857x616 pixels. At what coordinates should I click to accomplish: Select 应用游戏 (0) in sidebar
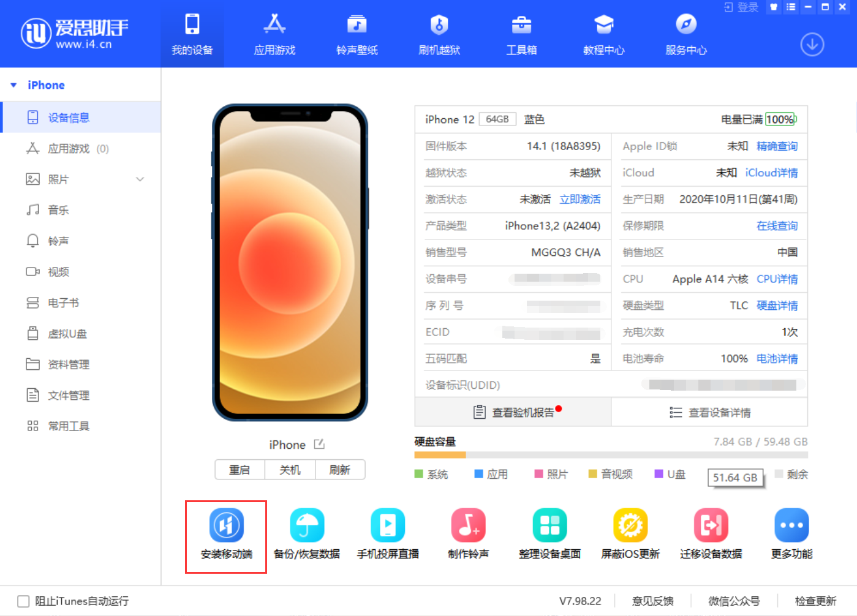[x=81, y=149]
